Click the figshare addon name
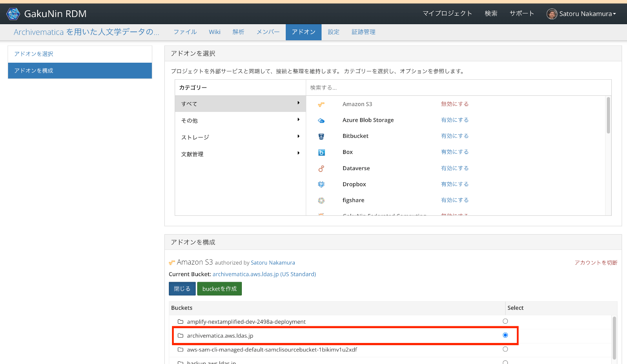This screenshot has height=364, width=627. tap(353, 200)
